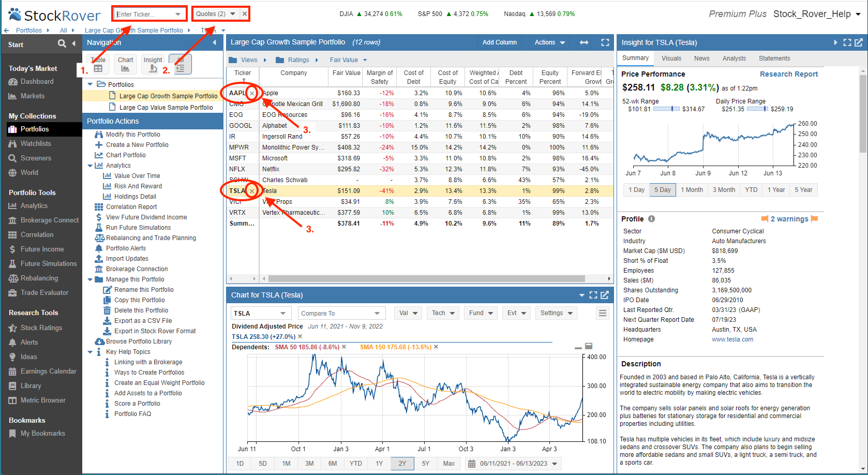Click the table horizontal scrollbar

[426, 278]
